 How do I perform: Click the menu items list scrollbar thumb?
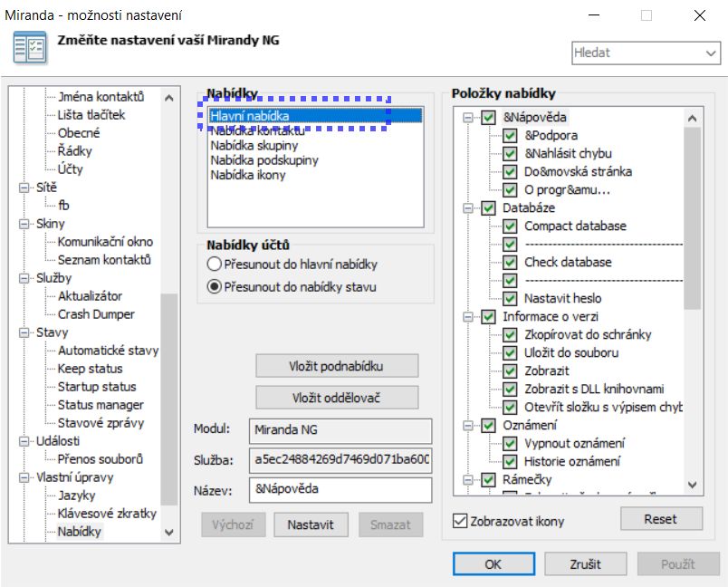[692, 218]
